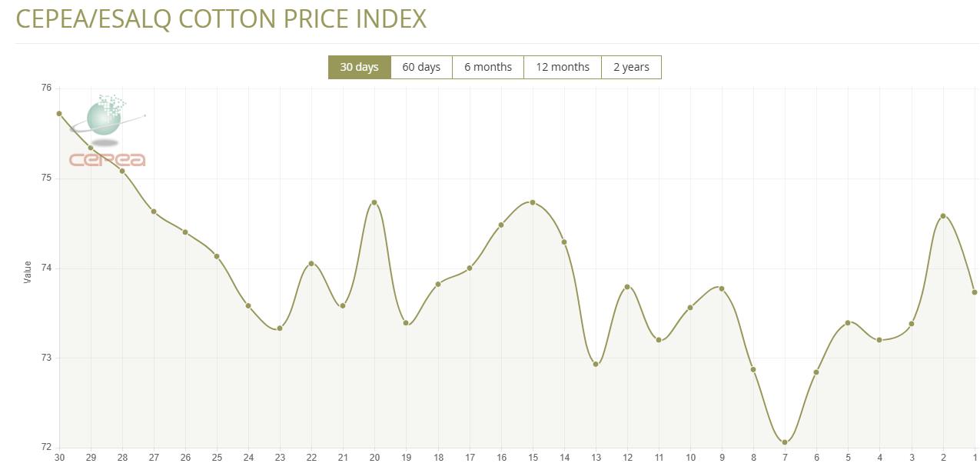Click the data point at day 13 dip
Image resolution: width=980 pixels, height=470 pixels.
596,364
